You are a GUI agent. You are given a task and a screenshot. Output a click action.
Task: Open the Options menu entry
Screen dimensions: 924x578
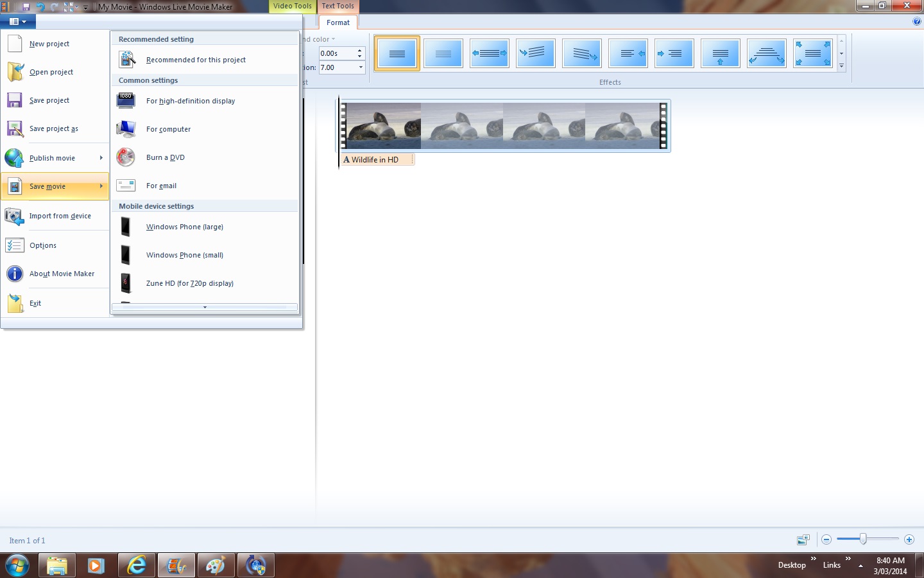43,245
